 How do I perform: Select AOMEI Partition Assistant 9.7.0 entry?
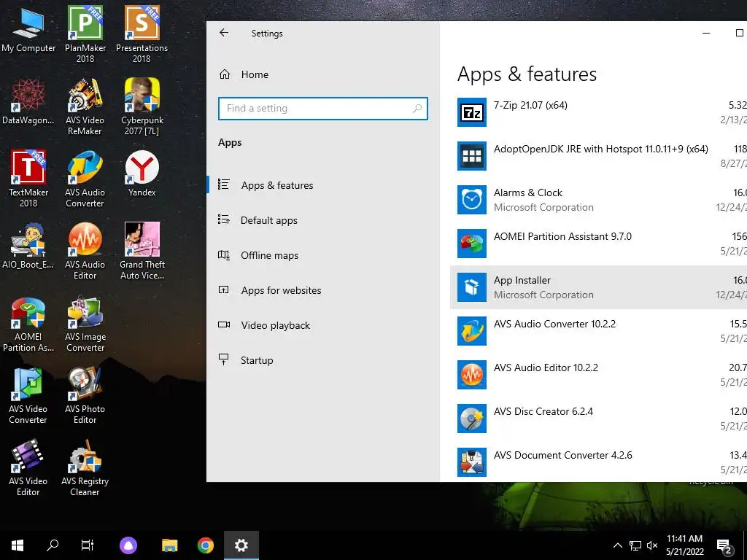(x=598, y=244)
